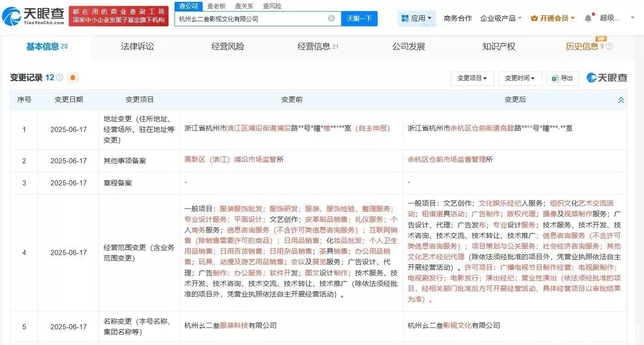Image resolution: width=644 pixels, height=345 pixels.
Task: Click the 变更前 column header
Action: click(x=292, y=100)
